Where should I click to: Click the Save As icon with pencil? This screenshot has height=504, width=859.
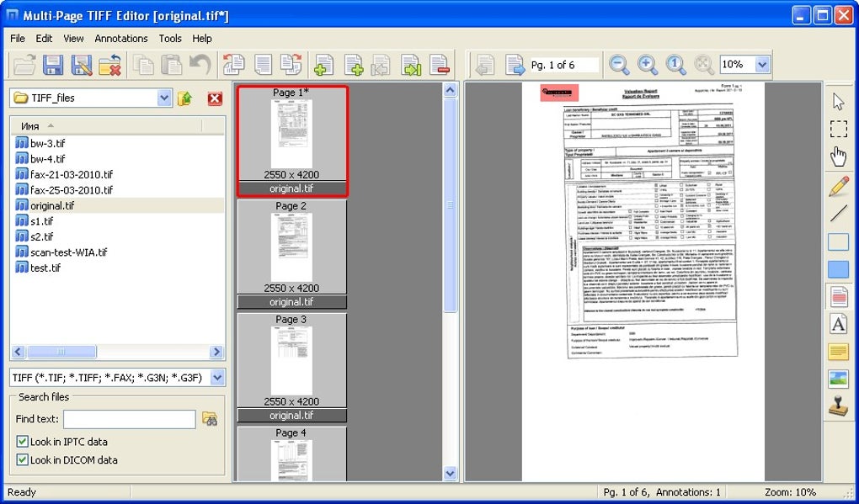[82, 65]
